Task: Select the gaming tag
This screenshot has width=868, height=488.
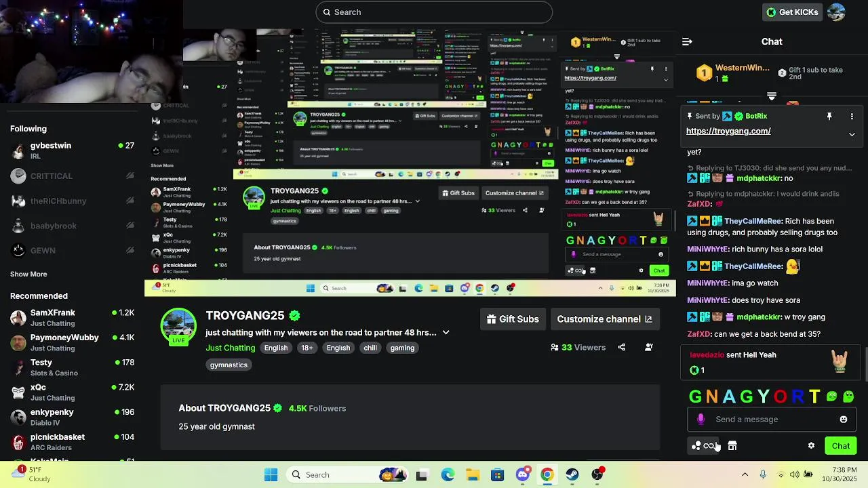Action: pos(402,348)
